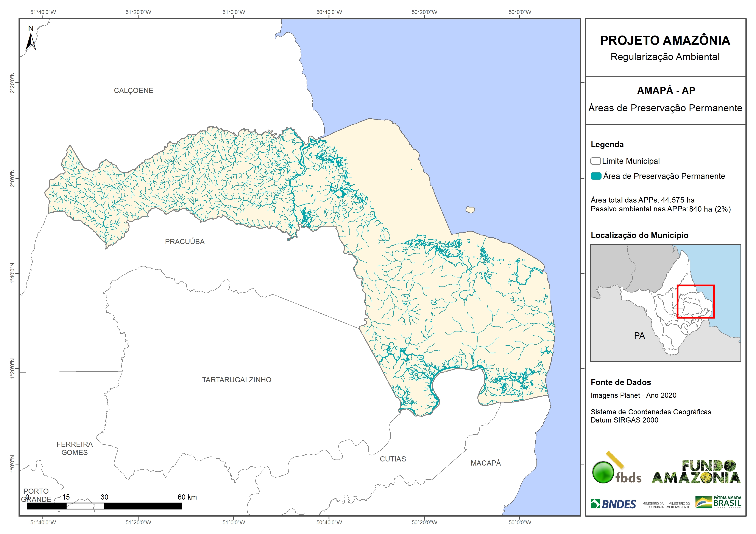Image resolution: width=756 pixels, height=534 pixels.
Task: Click the FERREIRA GOMES label
Action: 75,448
